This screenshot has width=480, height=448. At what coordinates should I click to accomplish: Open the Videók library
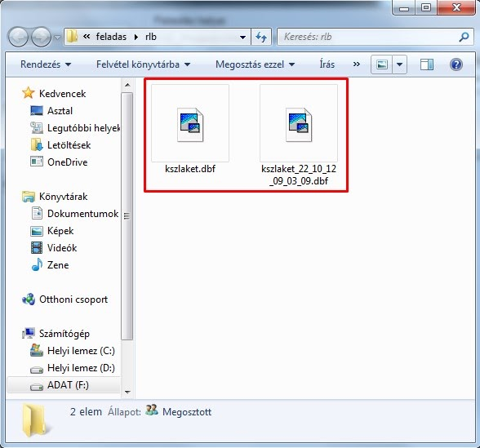[62, 248]
